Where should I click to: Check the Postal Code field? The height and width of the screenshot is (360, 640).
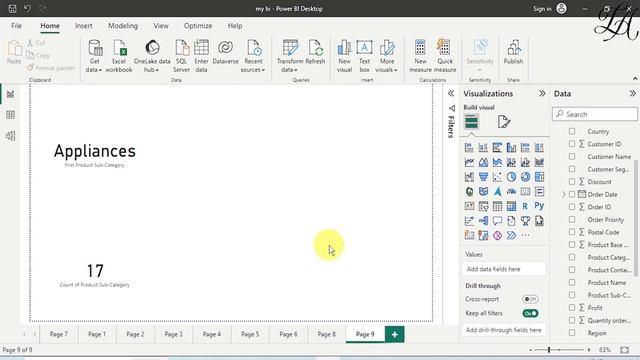tap(572, 232)
